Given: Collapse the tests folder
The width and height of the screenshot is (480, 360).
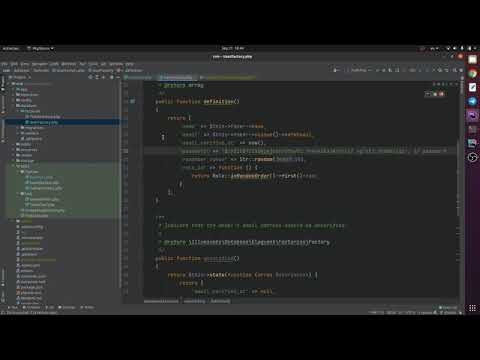Looking at the screenshot, I should pos(13,166).
